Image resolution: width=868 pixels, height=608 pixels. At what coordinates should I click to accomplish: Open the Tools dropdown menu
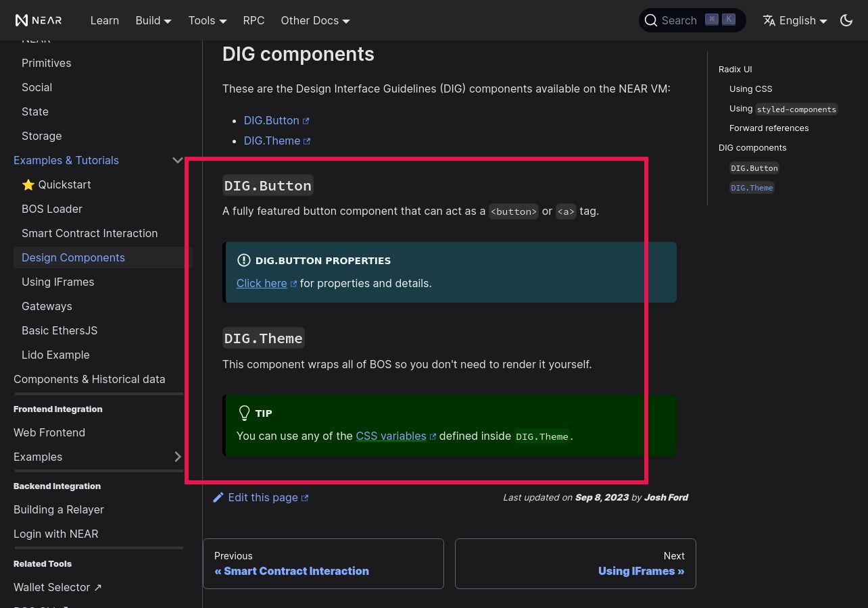pyautogui.click(x=208, y=20)
